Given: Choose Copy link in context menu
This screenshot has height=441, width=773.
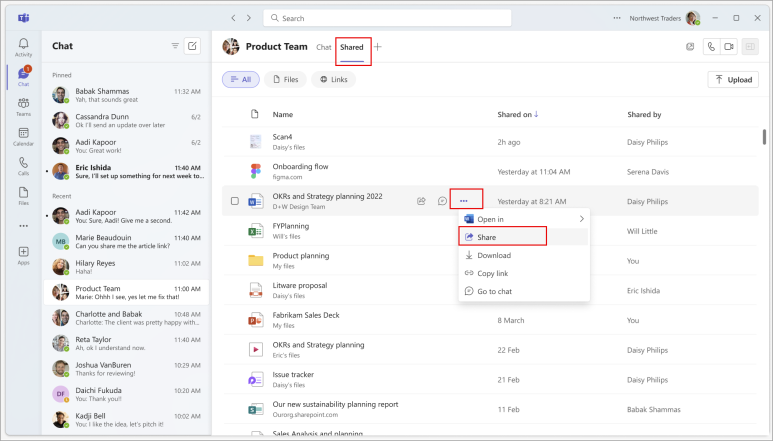Looking at the screenshot, I should pos(493,273).
